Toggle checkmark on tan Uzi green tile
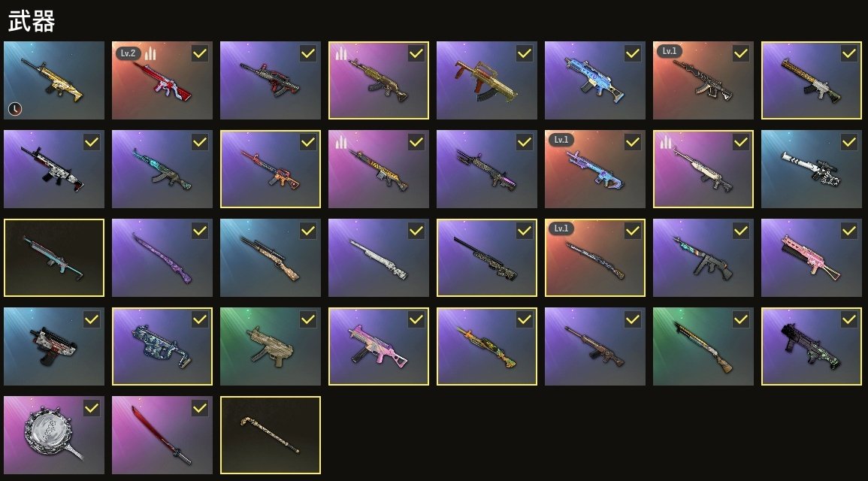 pyautogui.click(x=308, y=320)
